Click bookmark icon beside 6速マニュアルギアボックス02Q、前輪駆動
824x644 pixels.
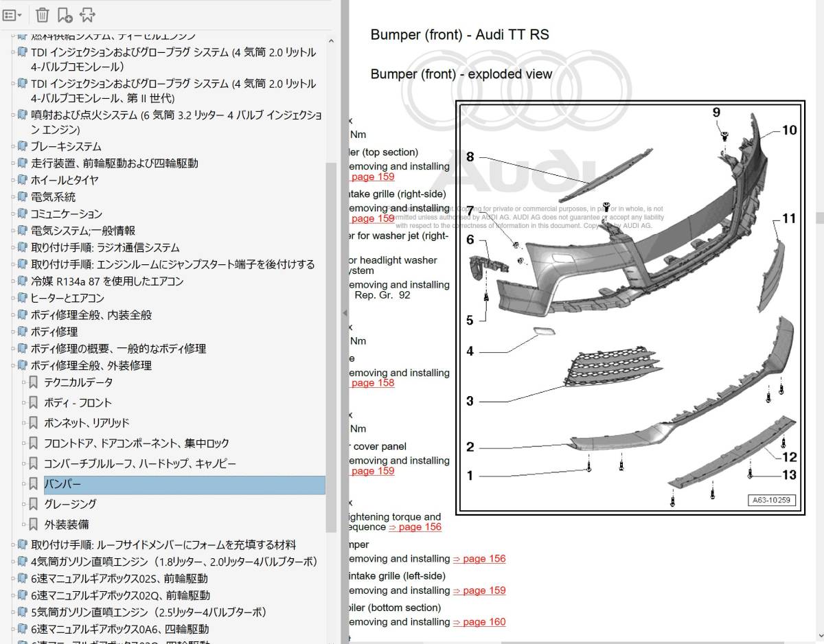(23, 595)
